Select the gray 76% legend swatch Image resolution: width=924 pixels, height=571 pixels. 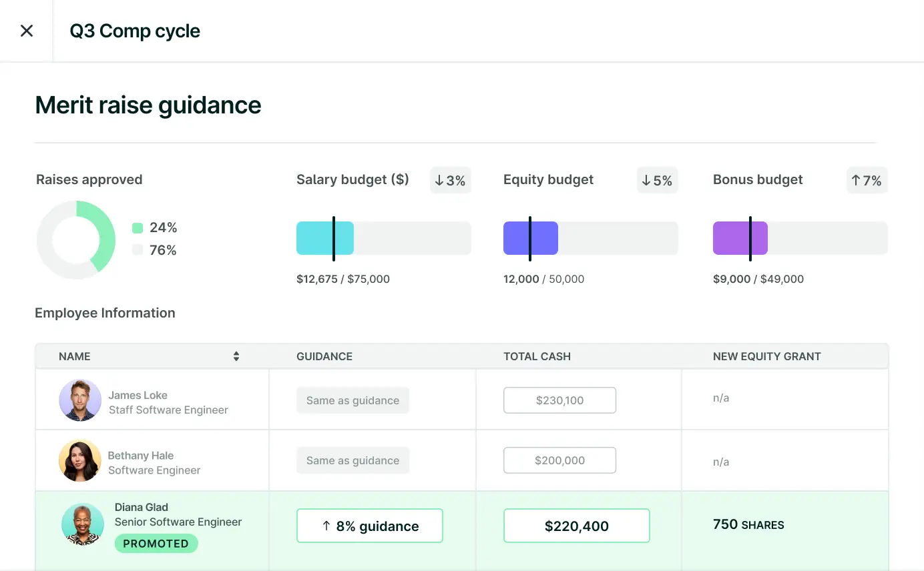click(x=138, y=250)
